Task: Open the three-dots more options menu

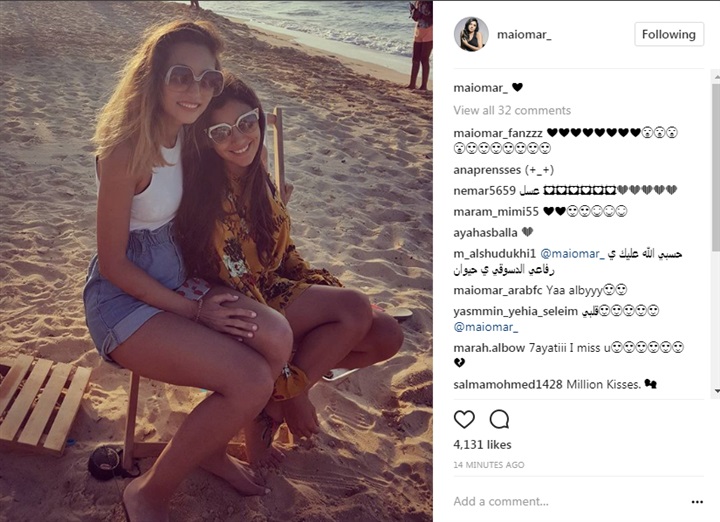Action: (697, 502)
